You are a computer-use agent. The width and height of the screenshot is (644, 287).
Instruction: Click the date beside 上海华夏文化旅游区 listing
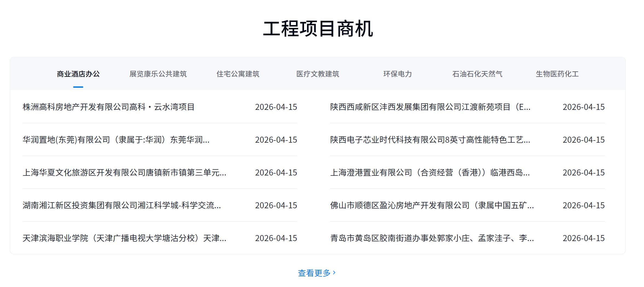[276, 172]
